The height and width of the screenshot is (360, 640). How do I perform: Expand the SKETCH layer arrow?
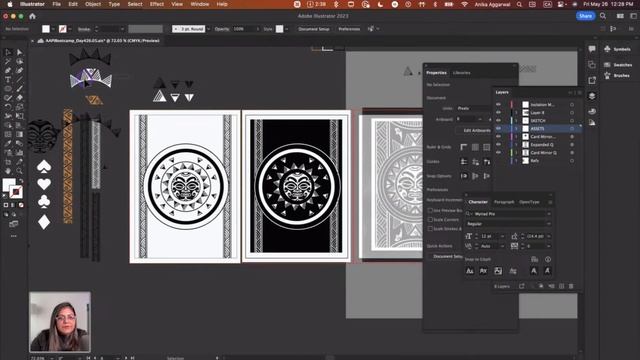pos(516,121)
